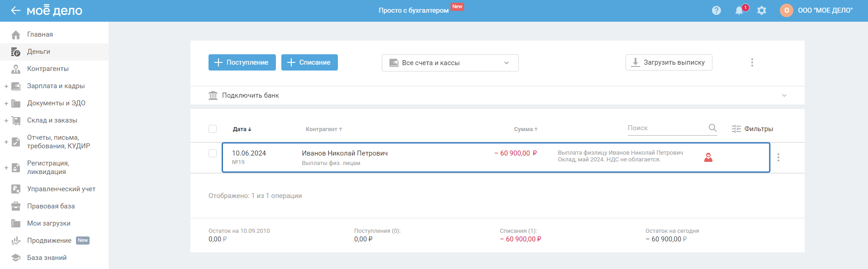This screenshot has width=868, height=269.
Task: Open the three-dot menu for the Иванов operation
Action: pos(778,157)
